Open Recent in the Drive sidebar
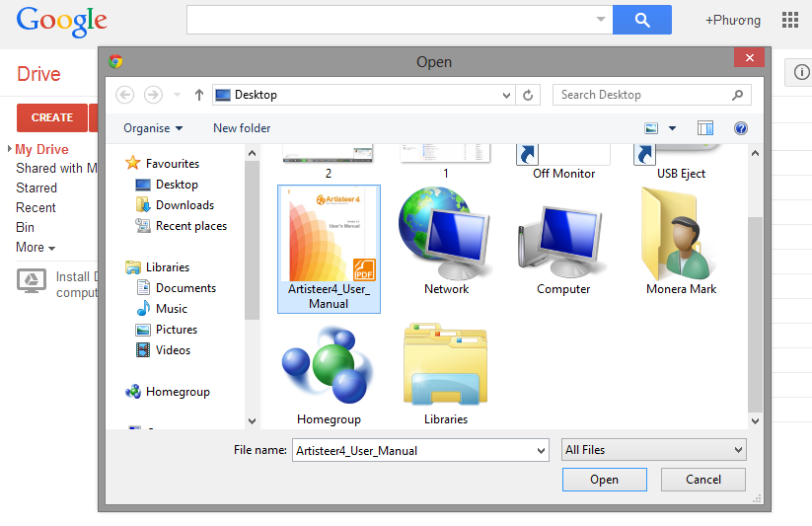Screen dimensions: 812x526 tap(36, 208)
